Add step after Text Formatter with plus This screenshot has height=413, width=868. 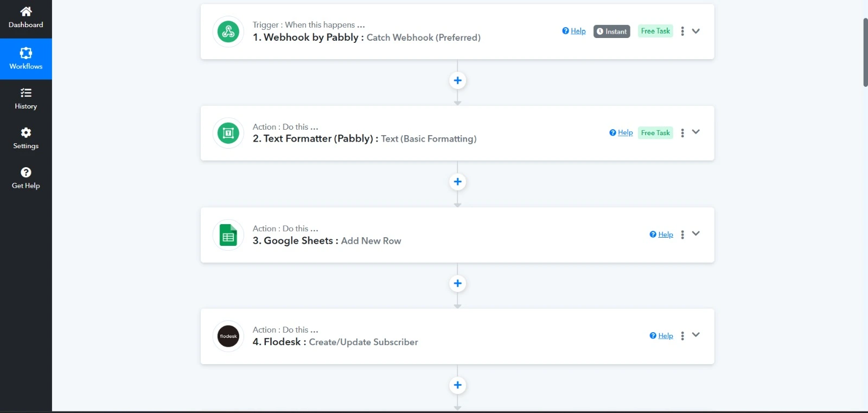(x=457, y=182)
